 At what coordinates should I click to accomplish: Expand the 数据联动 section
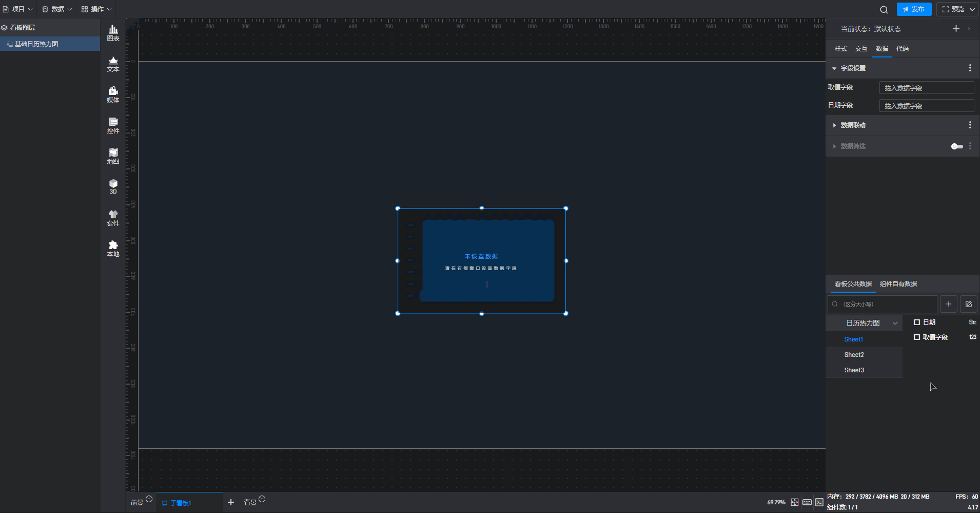coord(834,125)
